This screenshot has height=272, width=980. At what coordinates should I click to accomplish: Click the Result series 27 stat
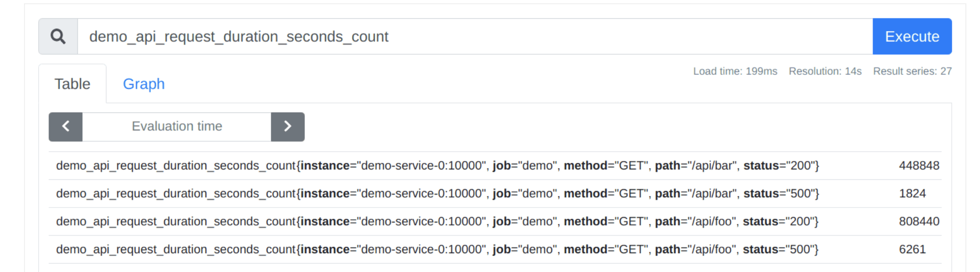coord(912,71)
